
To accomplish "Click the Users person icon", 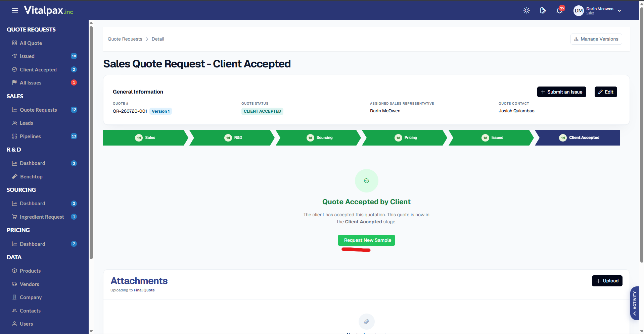I will (14, 324).
